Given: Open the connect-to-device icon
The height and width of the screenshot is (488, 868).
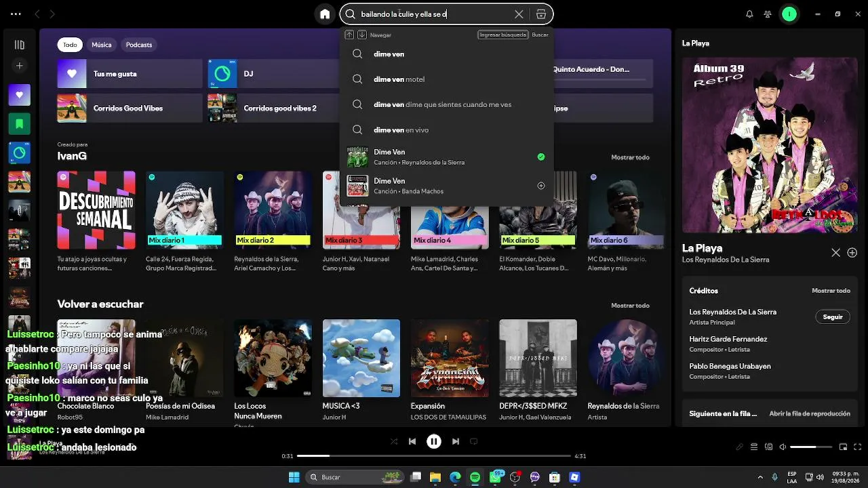Looking at the screenshot, I should pyautogui.click(x=768, y=447).
